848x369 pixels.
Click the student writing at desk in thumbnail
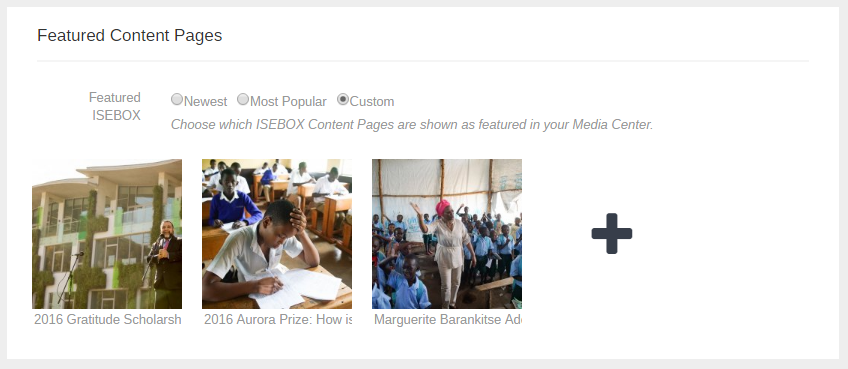[263, 252]
